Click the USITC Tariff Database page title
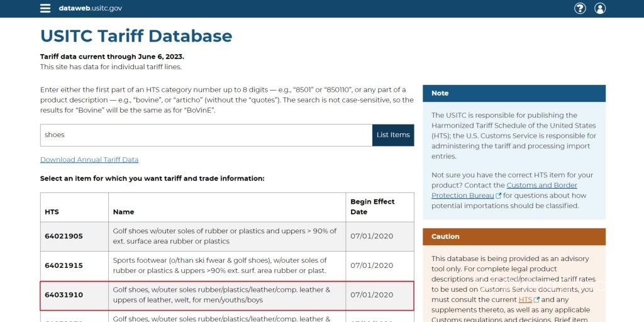This screenshot has height=322, width=644. click(x=136, y=36)
